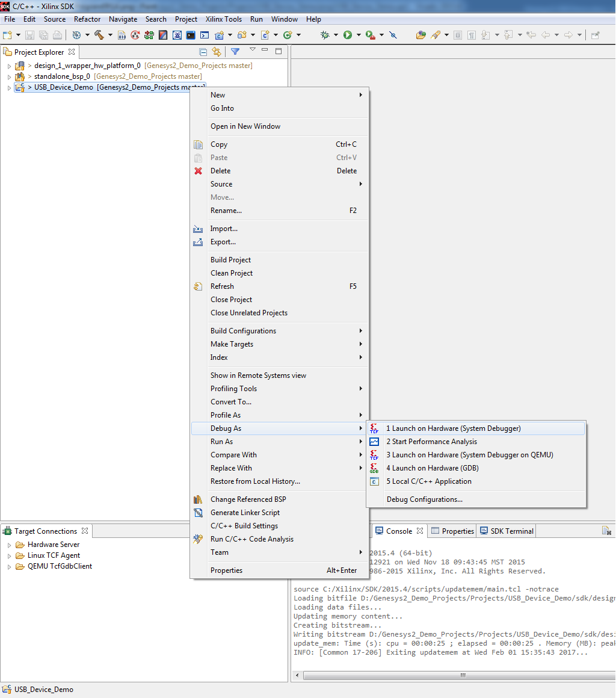This screenshot has height=698, width=616.
Task: Click the Run External Tools toolbar icon
Action: (x=371, y=35)
